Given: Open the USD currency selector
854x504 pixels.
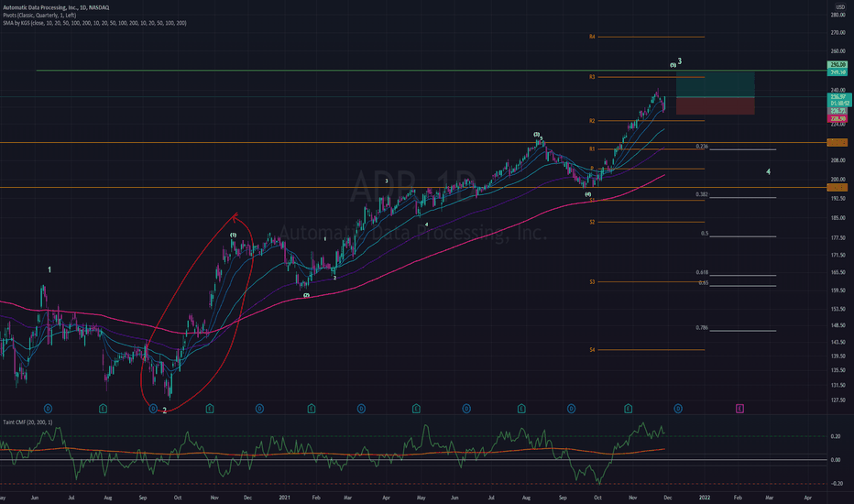Looking at the screenshot, I should click(840, 6).
